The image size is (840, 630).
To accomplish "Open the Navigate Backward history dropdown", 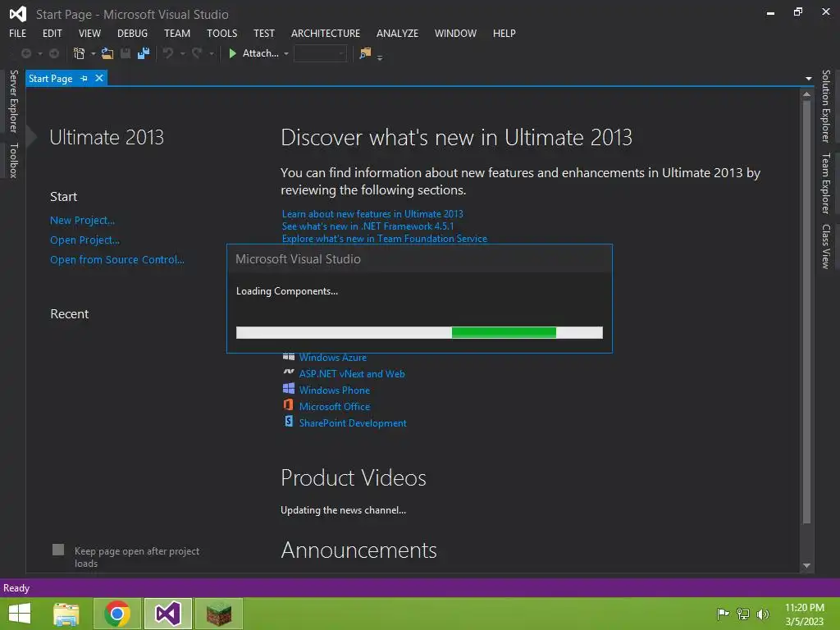I will point(39,53).
